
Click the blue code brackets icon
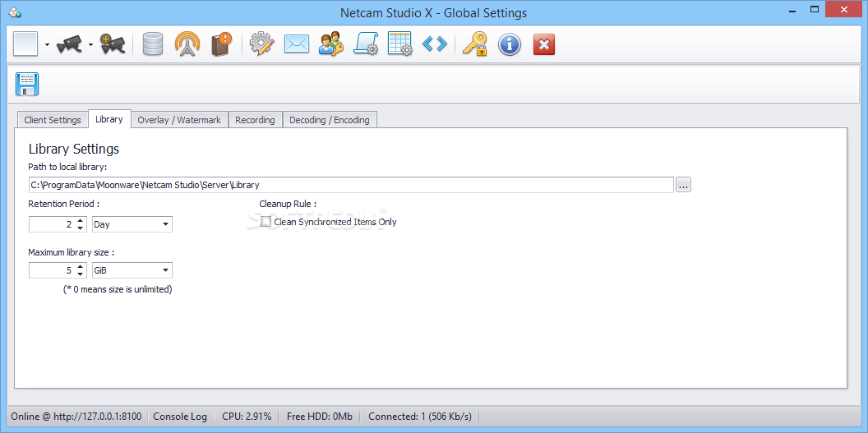435,44
